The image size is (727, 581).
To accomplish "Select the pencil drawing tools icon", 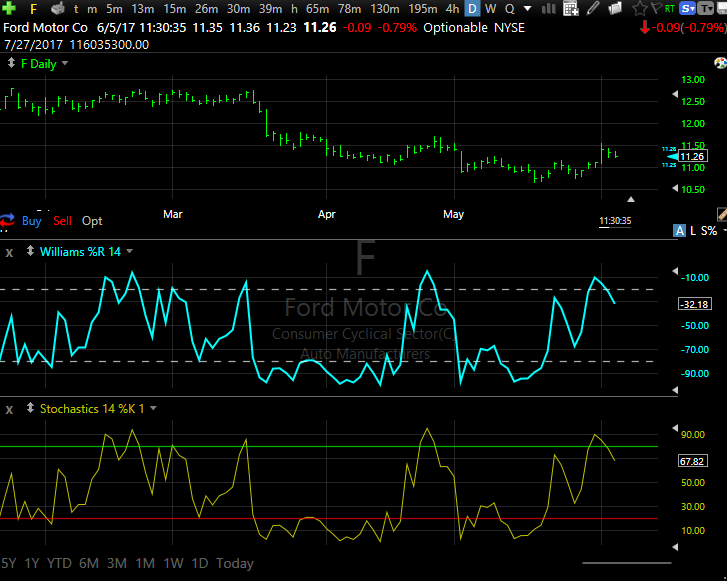I will (593, 8).
